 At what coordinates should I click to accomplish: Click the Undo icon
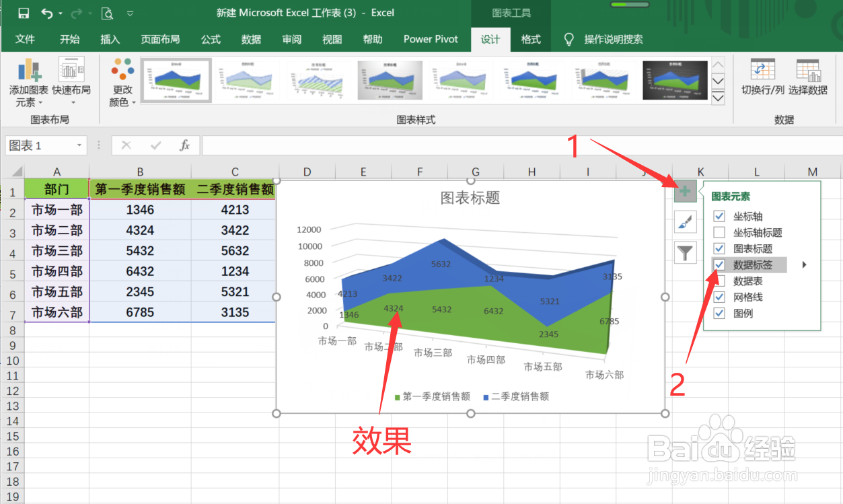point(44,12)
